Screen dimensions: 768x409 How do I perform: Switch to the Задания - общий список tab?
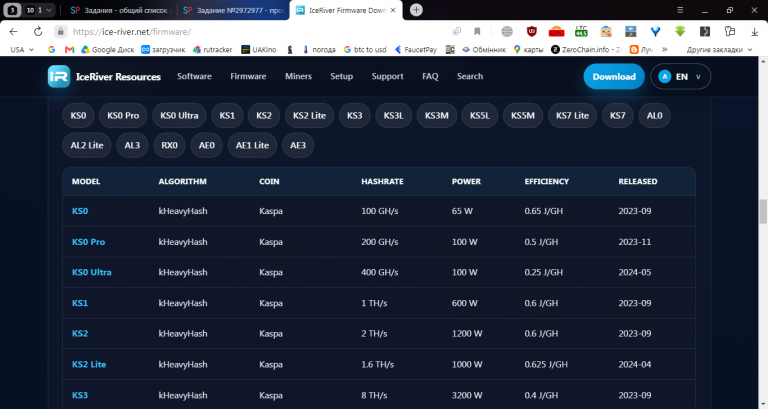[x=119, y=10]
